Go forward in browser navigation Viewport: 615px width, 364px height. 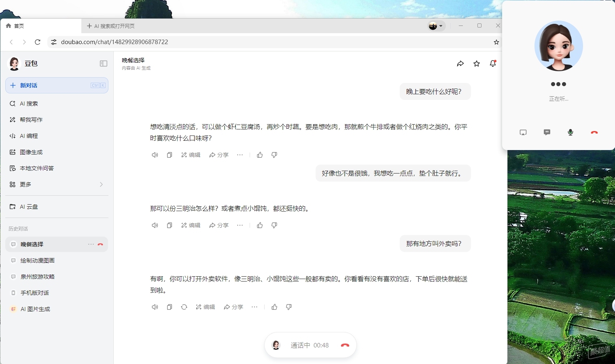pos(24,42)
